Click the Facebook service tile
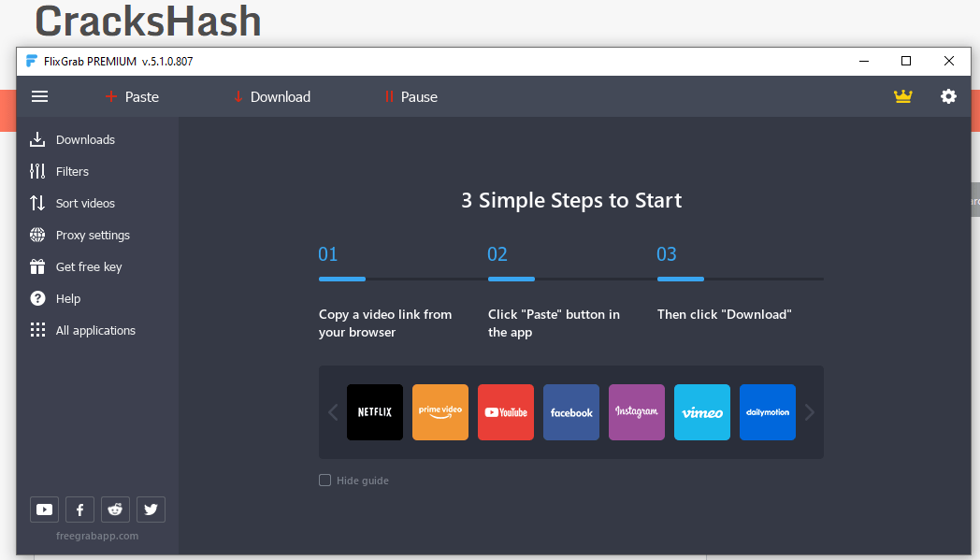 pyautogui.click(x=571, y=412)
